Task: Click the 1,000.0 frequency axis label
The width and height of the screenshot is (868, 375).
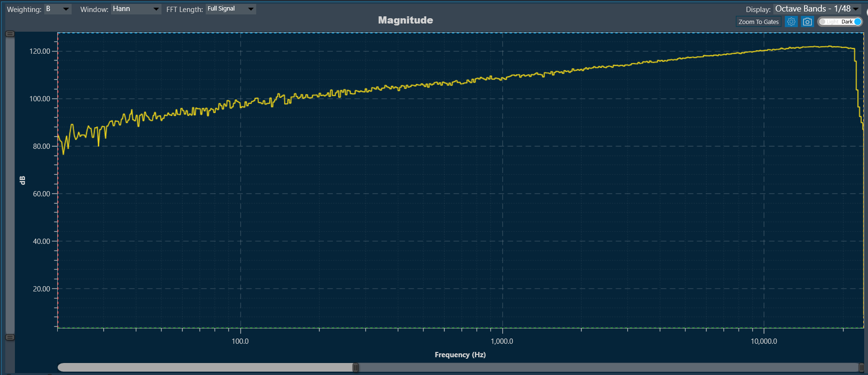Action: click(502, 341)
